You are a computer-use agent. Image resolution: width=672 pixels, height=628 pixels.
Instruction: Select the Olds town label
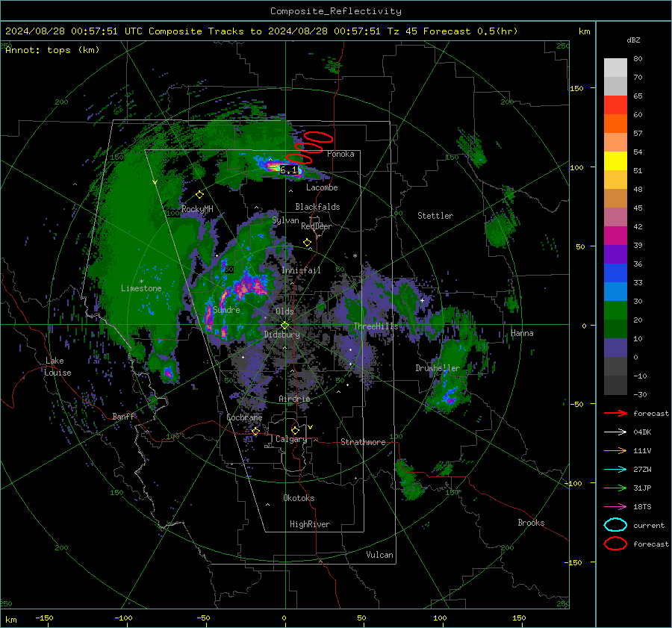coord(284,311)
